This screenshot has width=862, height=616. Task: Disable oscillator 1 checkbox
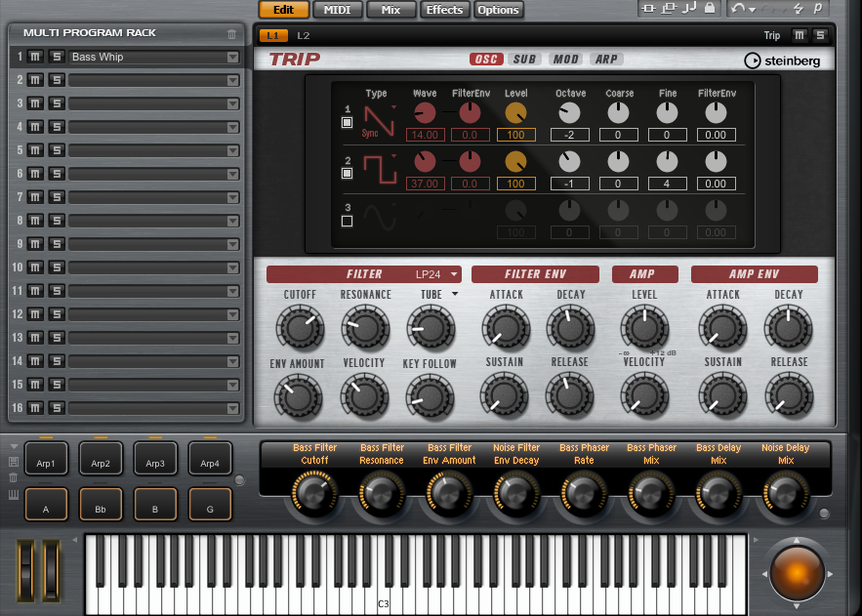pos(347,123)
